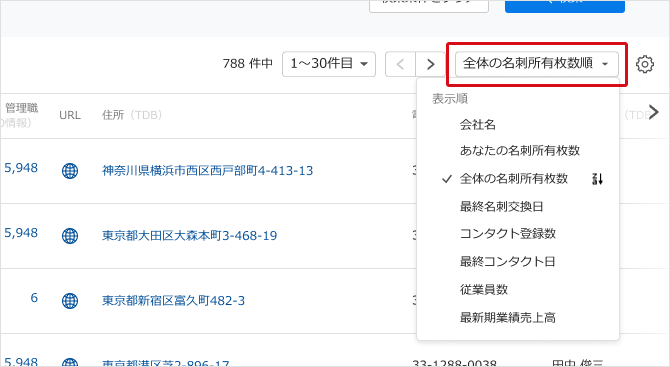Go to the previous page of results
The image size is (670, 367).
coord(400,65)
